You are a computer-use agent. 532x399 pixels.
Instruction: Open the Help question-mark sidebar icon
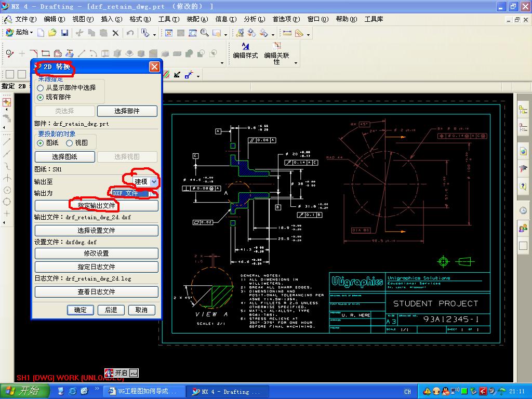[523, 187]
